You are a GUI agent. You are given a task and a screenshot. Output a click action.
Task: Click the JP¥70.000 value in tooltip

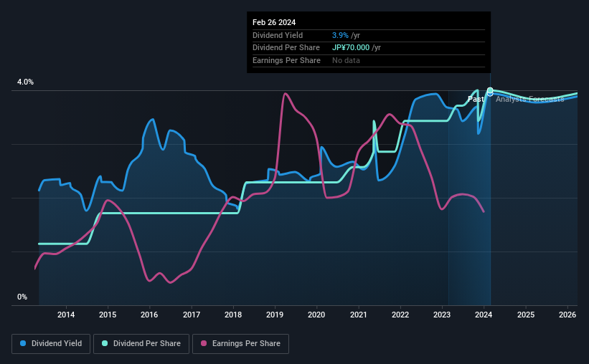coord(351,48)
